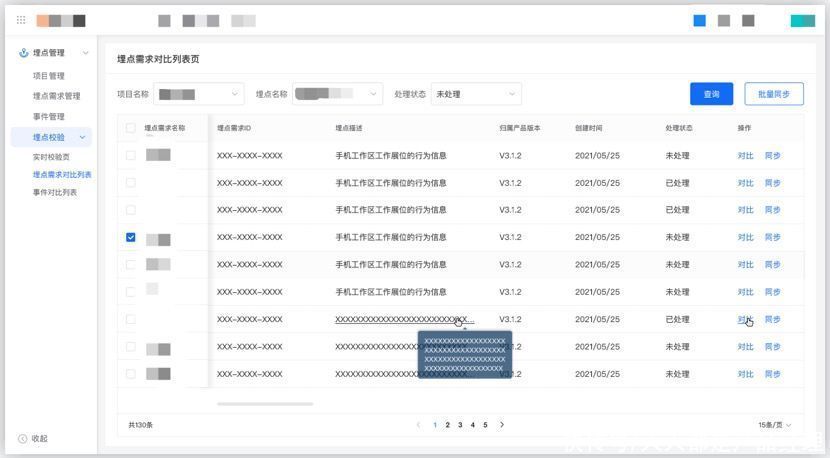Go to page 4
Viewport: 830px width, 458px height.
[473, 425]
